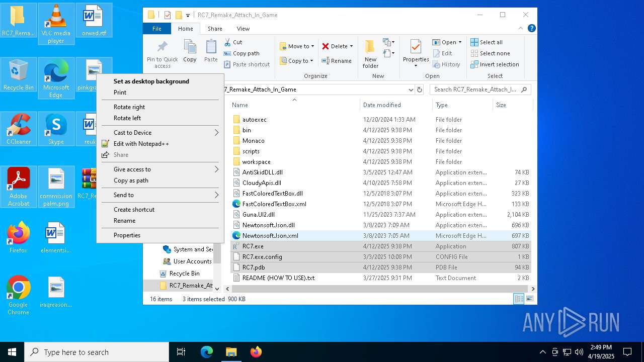Open the address bar history dropdown

[x=411, y=89]
